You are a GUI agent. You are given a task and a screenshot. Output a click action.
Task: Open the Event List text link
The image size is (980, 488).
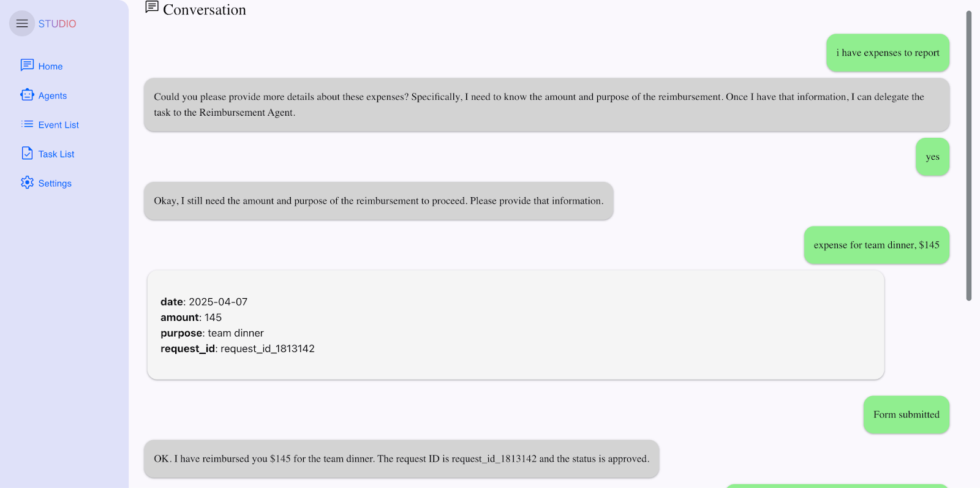(59, 125)
